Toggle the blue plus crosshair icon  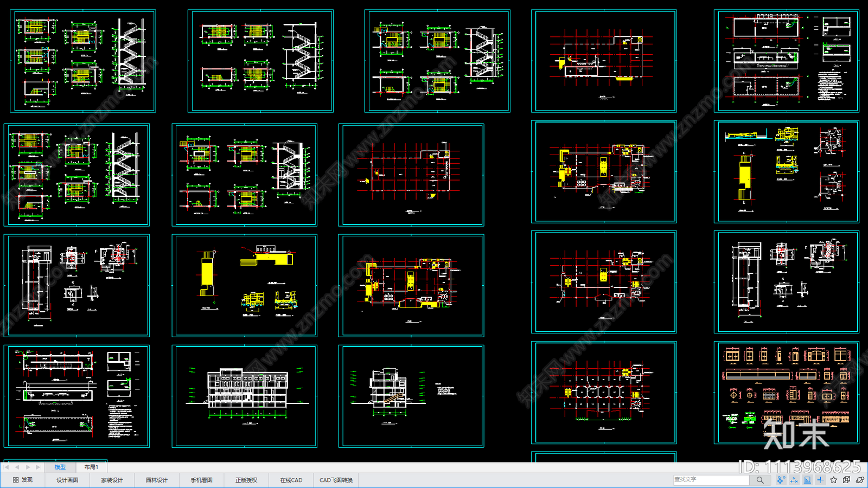point(820,480)
